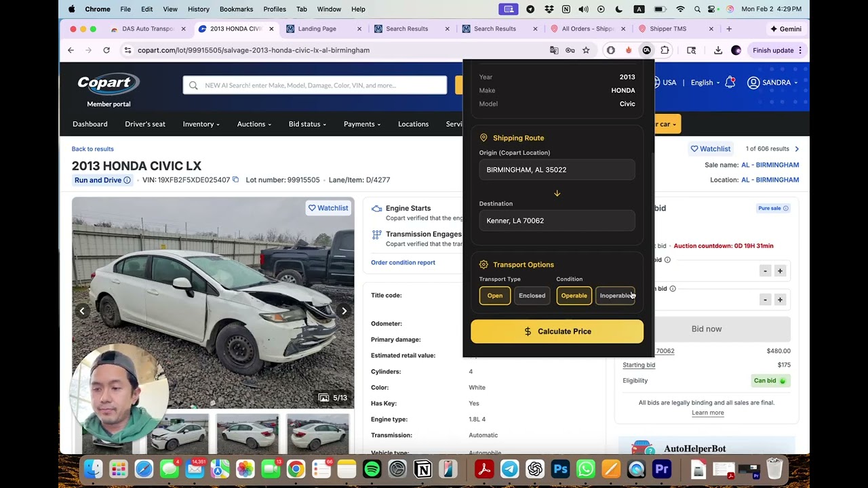The width and height of the screenshot is (868, 488).
Task: Expand Bid status menu
Action: click(307, 124)
